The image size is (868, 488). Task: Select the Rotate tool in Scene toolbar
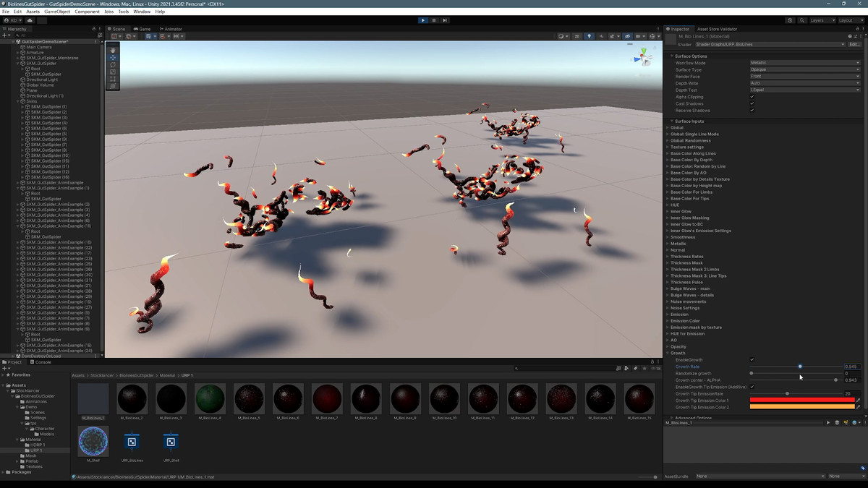coord(113,64)
